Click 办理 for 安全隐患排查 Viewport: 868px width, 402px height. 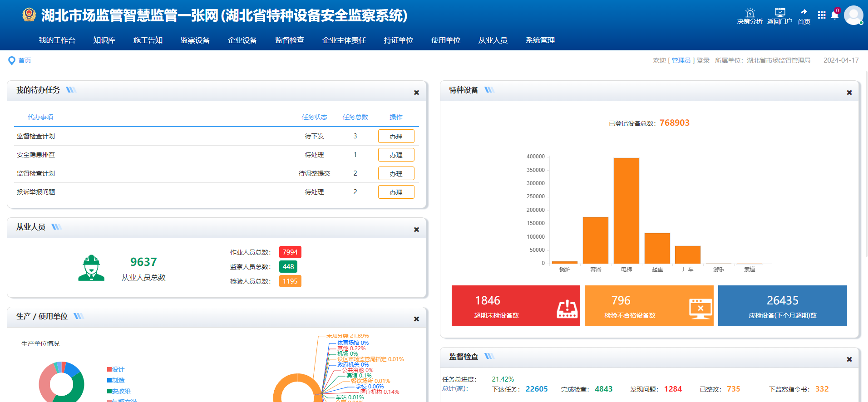click(x=396, y=155)
